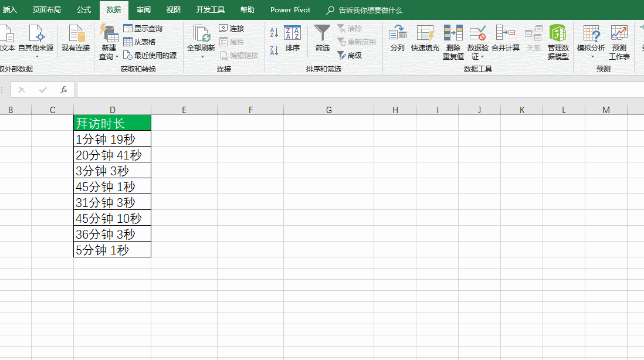Expand the 全部刷新 dropdown arrow
This screenshot has width=644, height=360.
[202, 57]
